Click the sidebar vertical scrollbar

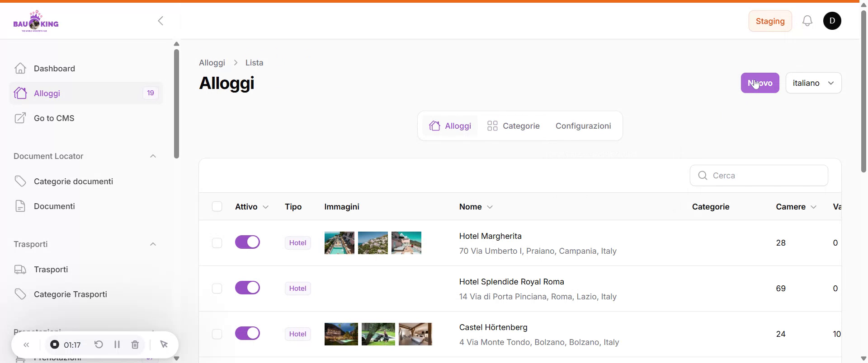[x=176, y=104]
